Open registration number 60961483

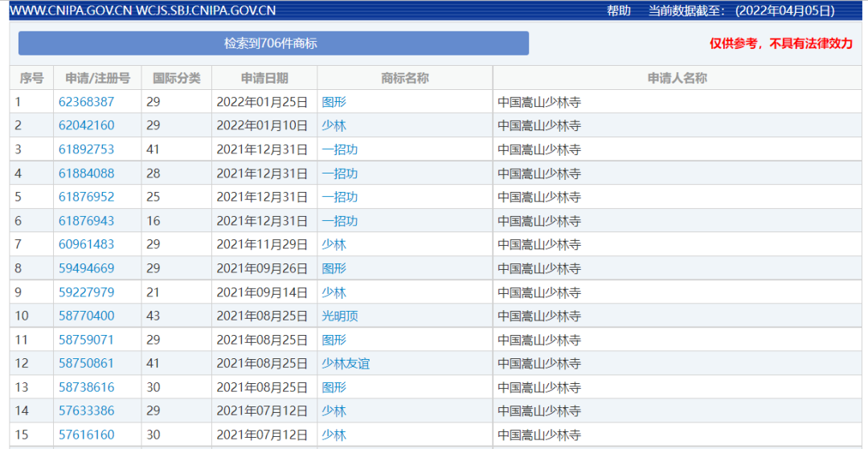[x=86, y=244]
